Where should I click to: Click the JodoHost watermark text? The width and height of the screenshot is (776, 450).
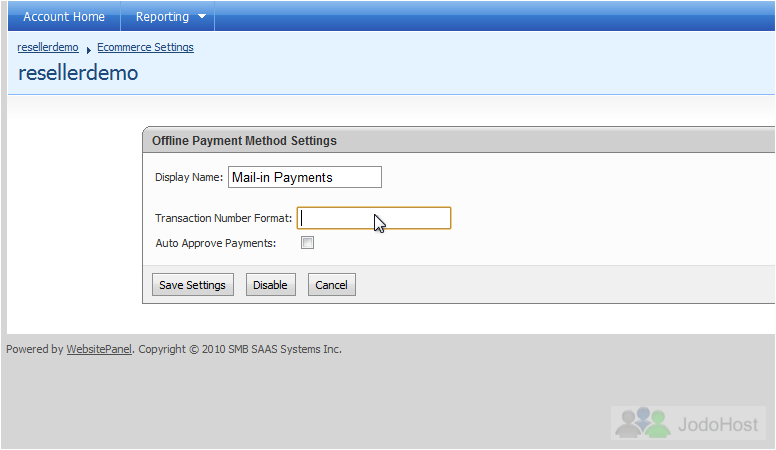[x=718, y=424]
